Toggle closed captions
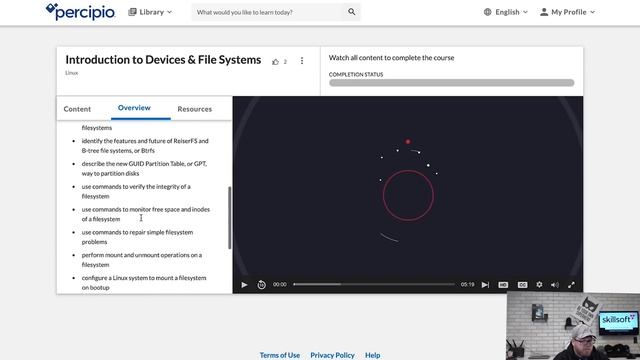 [x=522, y=285]
